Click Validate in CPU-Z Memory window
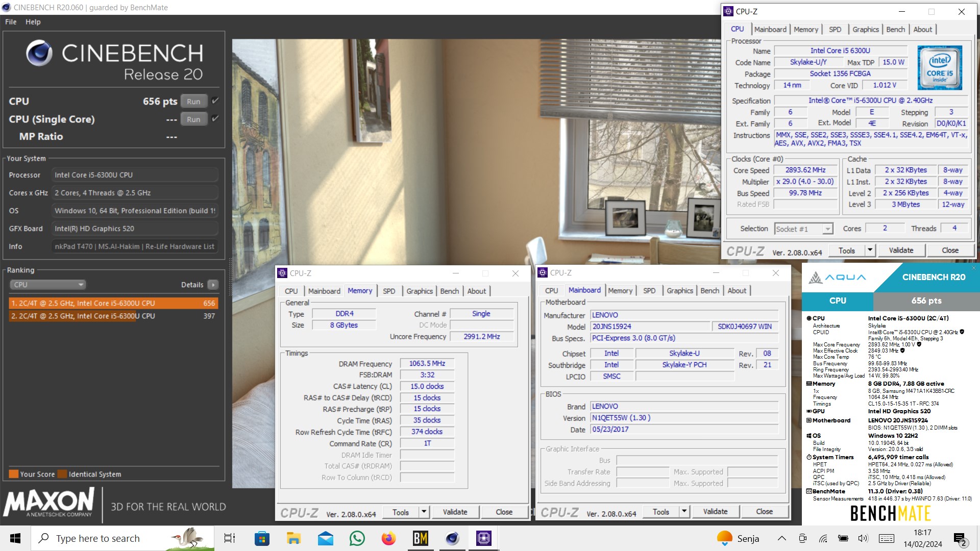The height and width of the screenshot is (551, 980). click(455, 512)
